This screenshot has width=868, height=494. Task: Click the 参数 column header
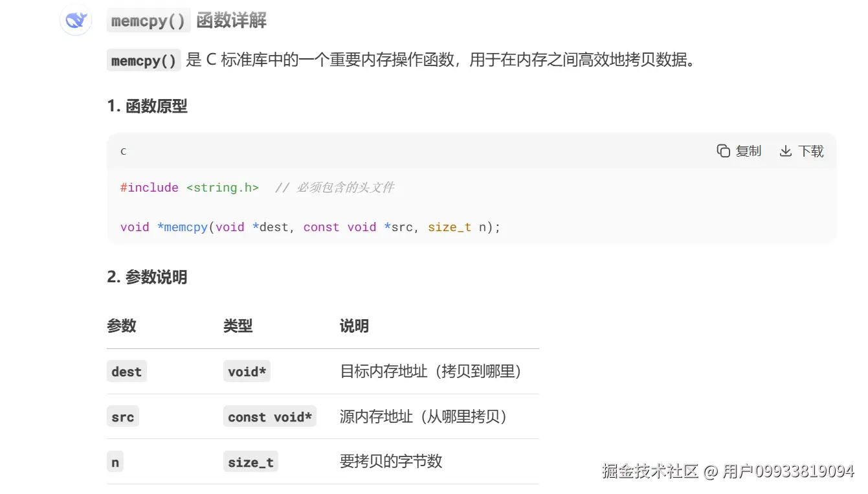click(122, 326)
